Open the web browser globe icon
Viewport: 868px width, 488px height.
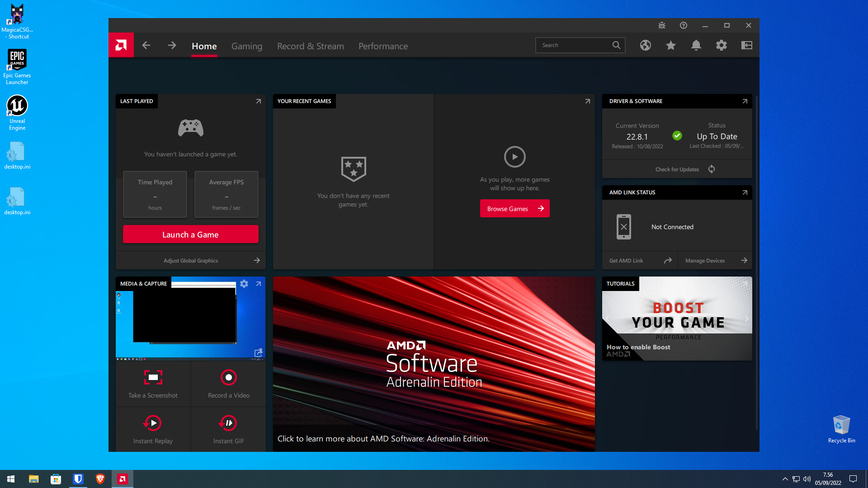point(645,45)
